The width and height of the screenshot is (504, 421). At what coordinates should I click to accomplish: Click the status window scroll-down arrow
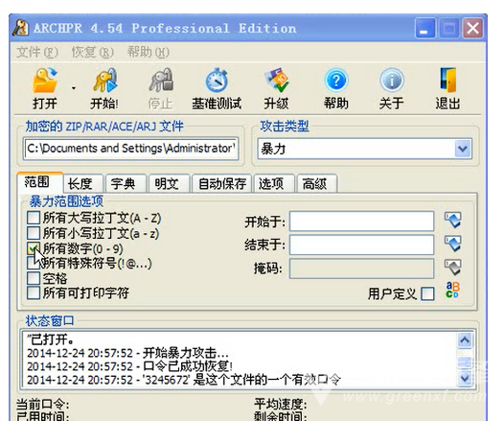[x=465, y=378]
